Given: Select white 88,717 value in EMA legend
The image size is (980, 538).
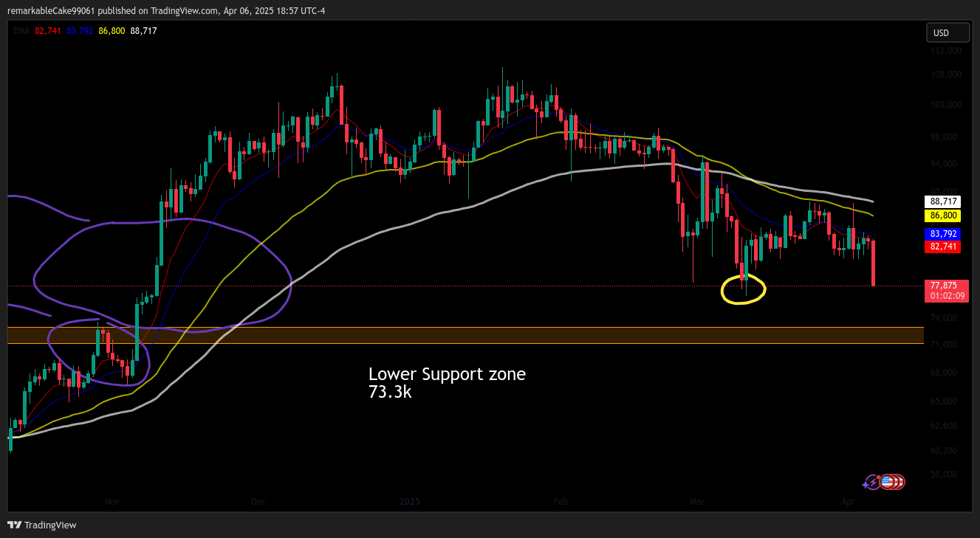Looking at the screenshot, I should point(143,31).
